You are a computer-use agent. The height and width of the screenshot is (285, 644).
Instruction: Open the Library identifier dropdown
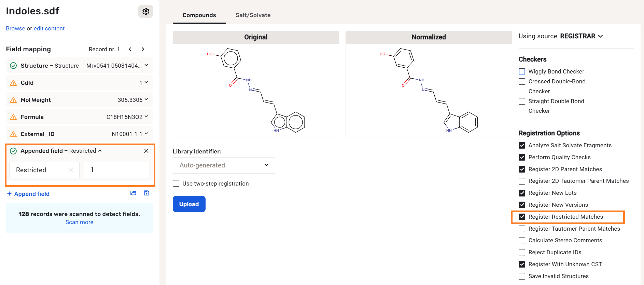tap(224, 165)
